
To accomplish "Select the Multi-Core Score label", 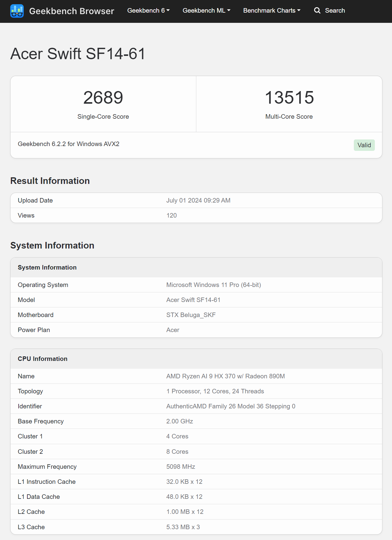I will [x=289, y=117].
